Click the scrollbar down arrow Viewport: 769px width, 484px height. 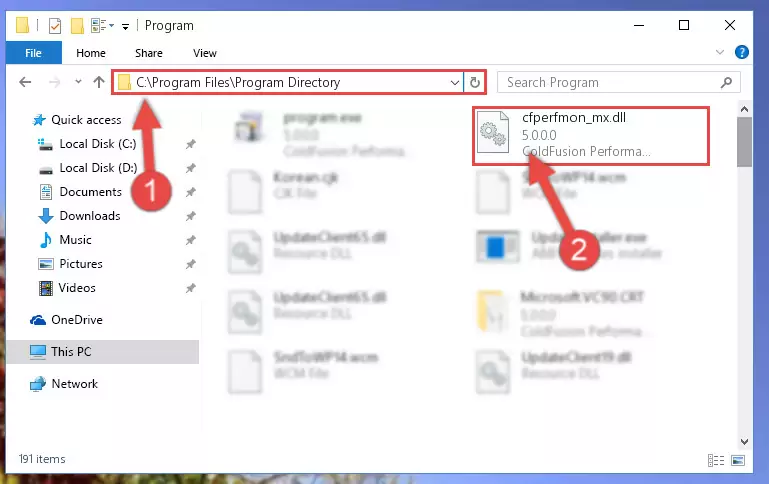(x=744, y=442)
